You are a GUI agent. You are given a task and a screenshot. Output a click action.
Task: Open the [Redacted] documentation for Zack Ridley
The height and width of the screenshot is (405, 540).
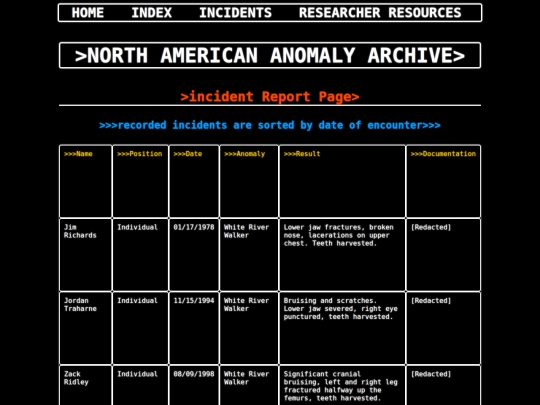pos(431,374)
